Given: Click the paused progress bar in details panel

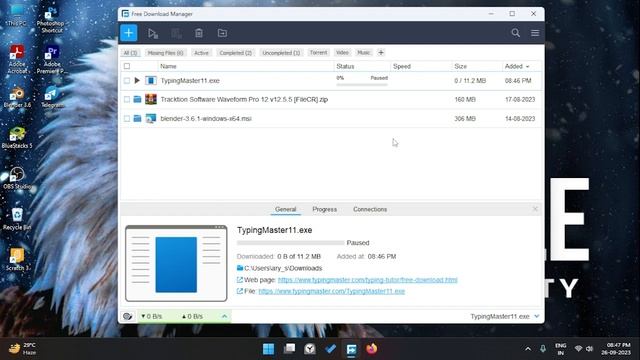Looking at the screenshot, I should pyautogui.click(x=290, y=243).
